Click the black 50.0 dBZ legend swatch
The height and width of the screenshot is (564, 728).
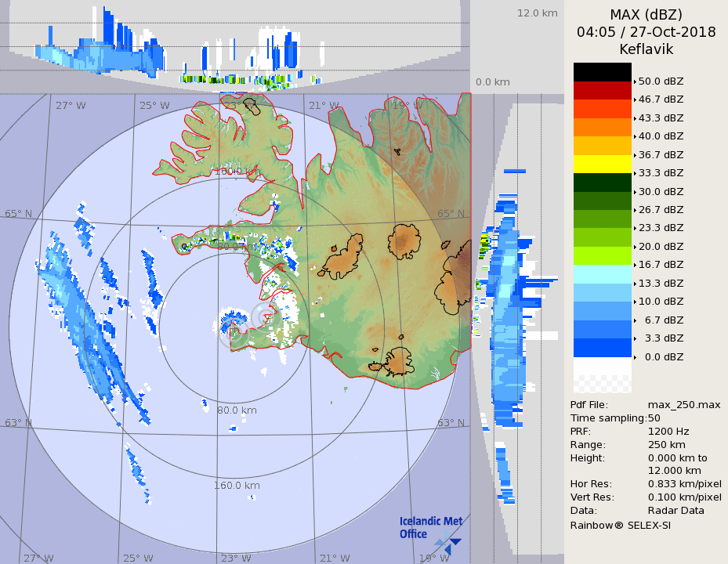coord(602,72)
